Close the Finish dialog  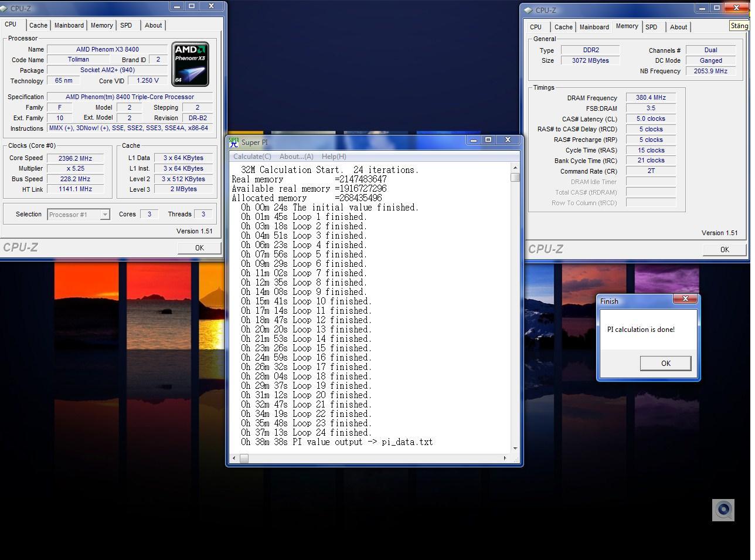685,299
